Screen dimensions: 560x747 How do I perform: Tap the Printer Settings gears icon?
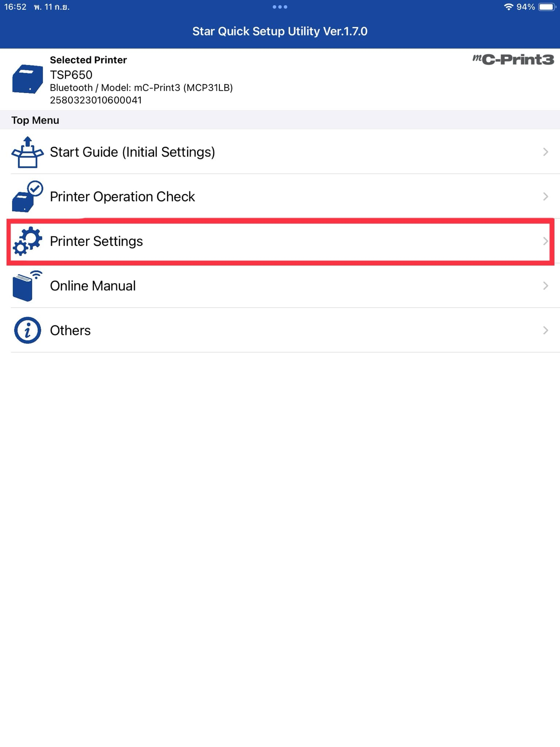tap(27, 241)
